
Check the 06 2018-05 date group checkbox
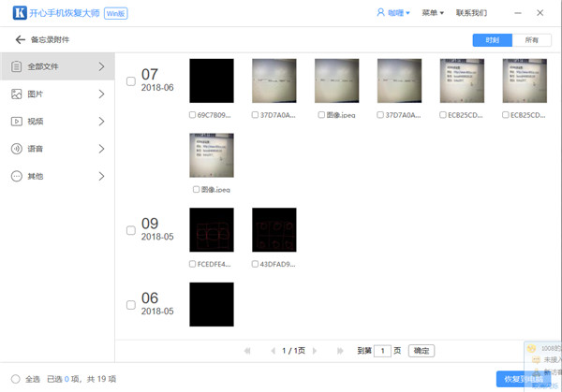coord(131,305)
